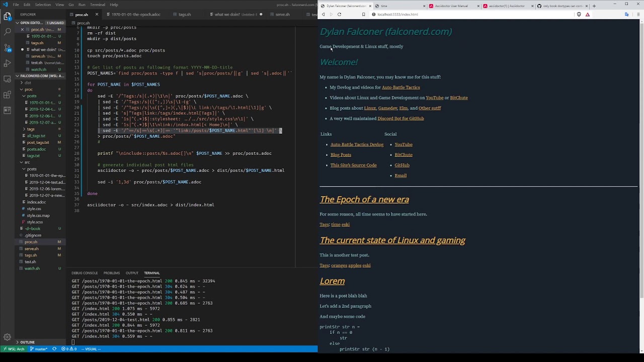Open the Brave Shields lion icon
644x362 pixels.
tap(579, 15)
